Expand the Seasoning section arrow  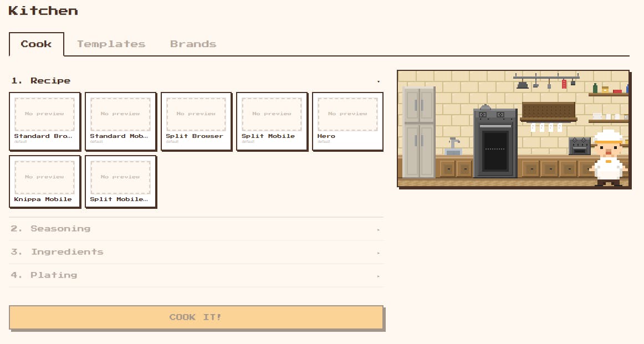pyautogui.click(x=379, y=229)
